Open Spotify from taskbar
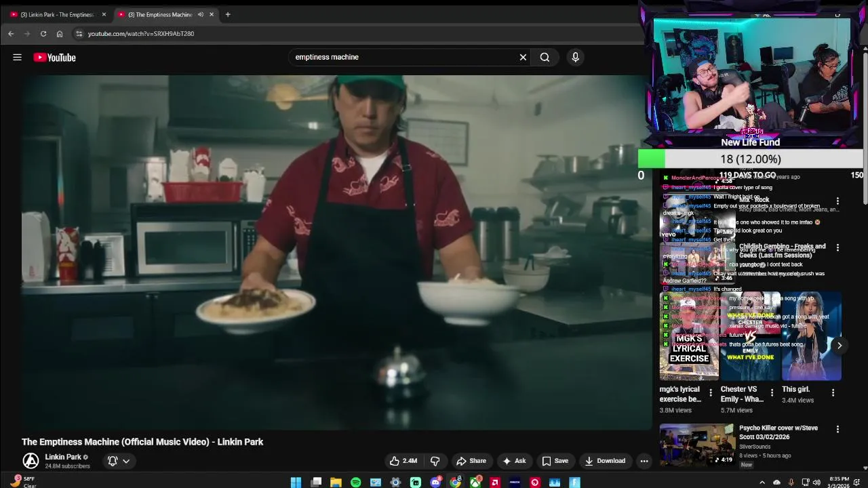 click(356, 483)
